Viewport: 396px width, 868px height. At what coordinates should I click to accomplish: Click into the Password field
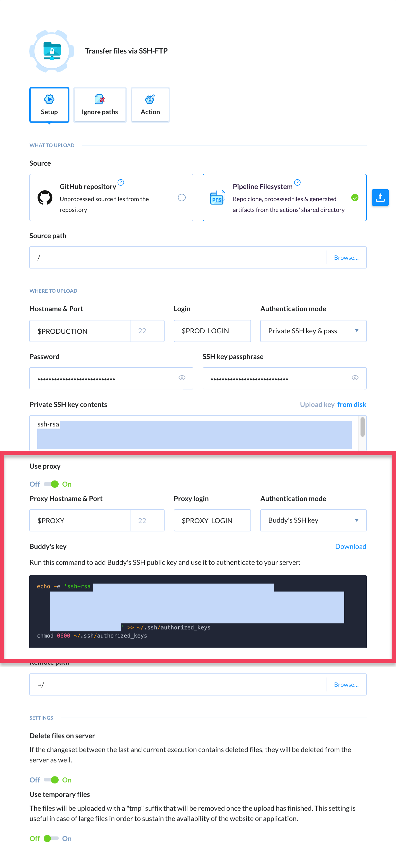coord(111,378)
